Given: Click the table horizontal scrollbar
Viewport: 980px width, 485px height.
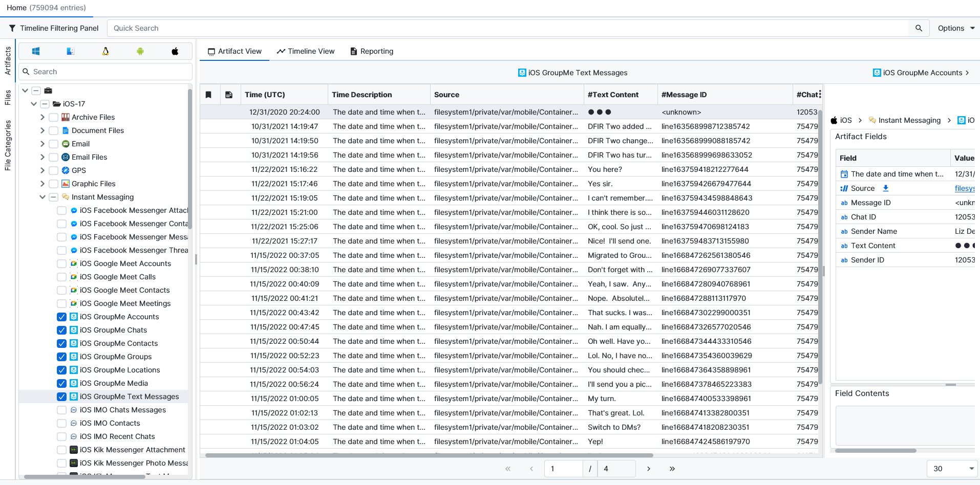Looking at the screenshot, I should [x=429, y=455].
